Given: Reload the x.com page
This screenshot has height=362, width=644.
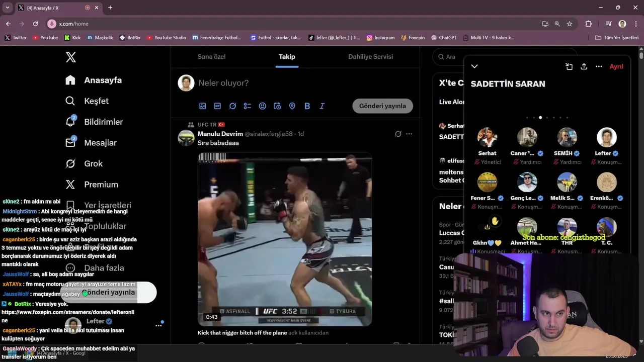Looking at the screenshot, I should 35,24.
